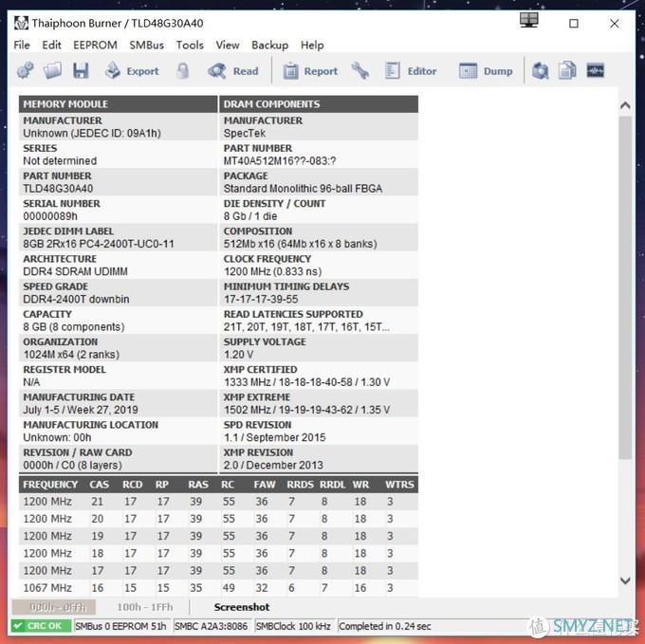
Task: Click the camera screenshot icon
Action: tap(540, 71)
